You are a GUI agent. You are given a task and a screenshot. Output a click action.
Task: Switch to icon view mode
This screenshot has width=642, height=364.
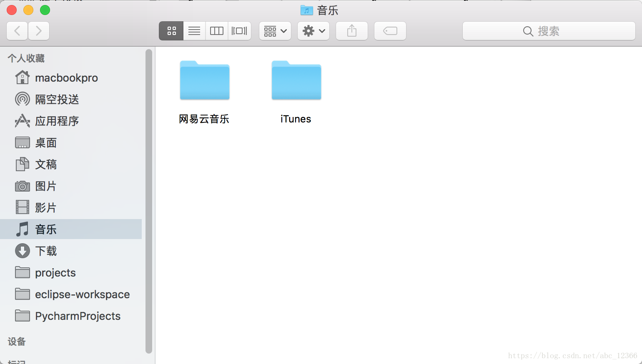(x=171, y=31)
